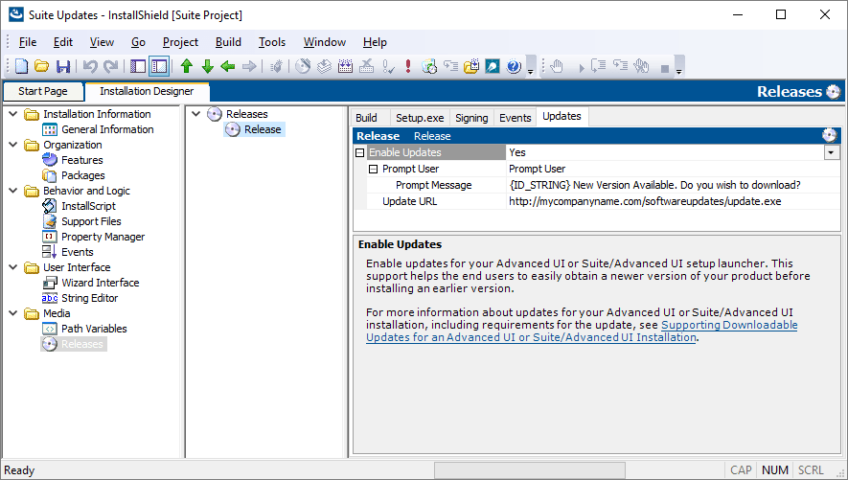The image size is (848, 480).
Task: Collapse the Enable Updates property row
Action: click(x=360, y=153)
